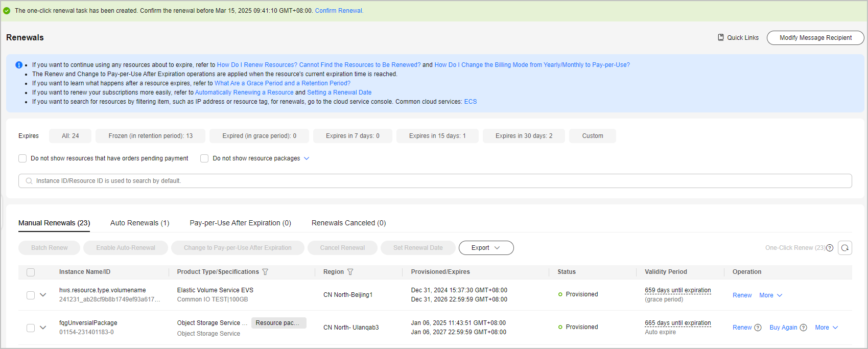868x349 pixels.
Task: Check the Do not show resource packages box
Action: [x=204, y=158]
